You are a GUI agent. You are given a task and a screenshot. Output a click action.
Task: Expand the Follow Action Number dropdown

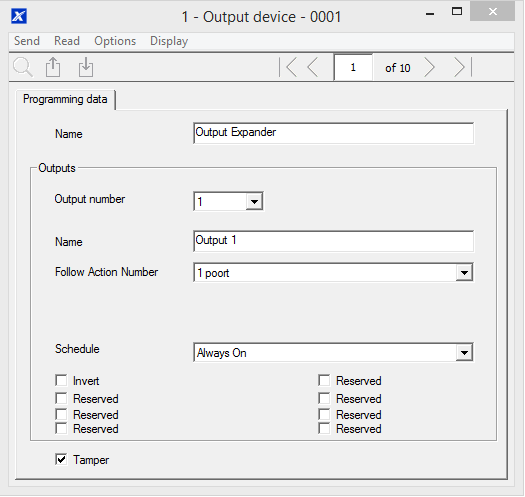point(464,273)
